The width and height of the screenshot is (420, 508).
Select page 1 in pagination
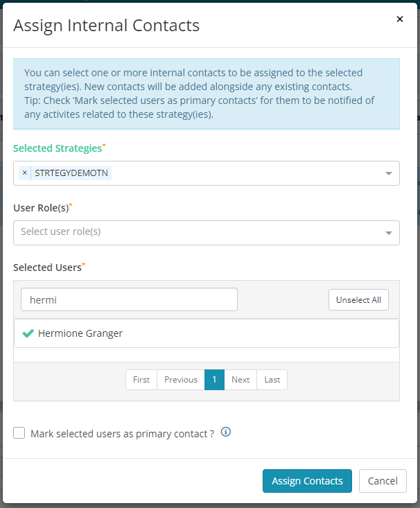[x=214, y=380]
